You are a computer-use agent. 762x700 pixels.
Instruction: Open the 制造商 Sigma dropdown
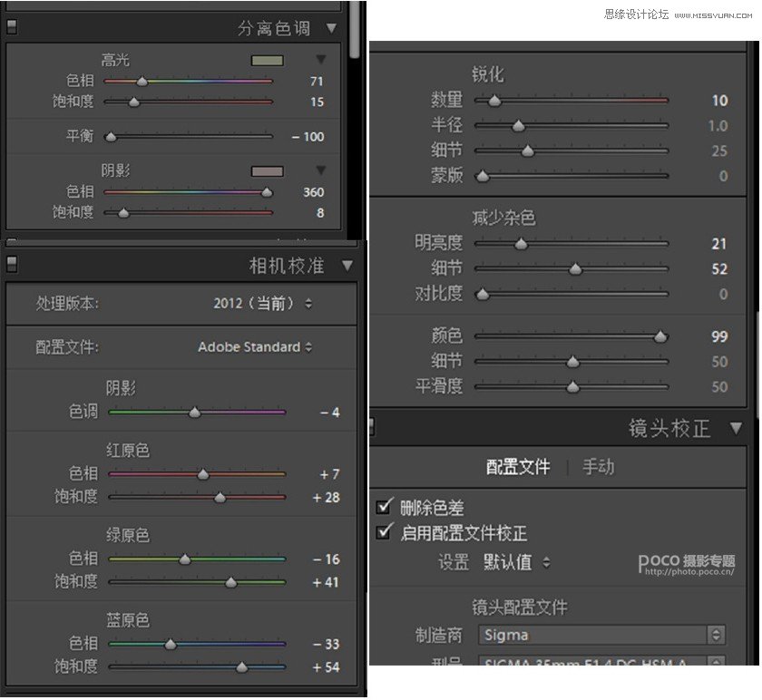click(x=602, y=635)
